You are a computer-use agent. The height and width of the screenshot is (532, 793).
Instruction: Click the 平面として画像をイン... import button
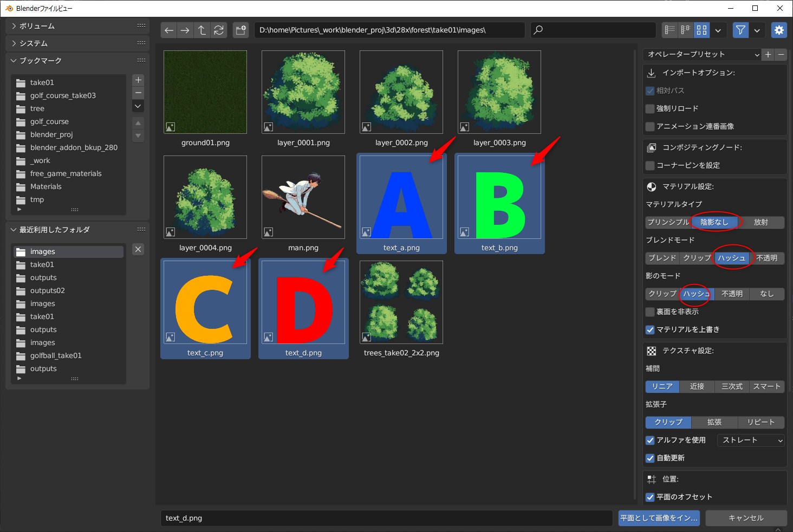point(659,518)
